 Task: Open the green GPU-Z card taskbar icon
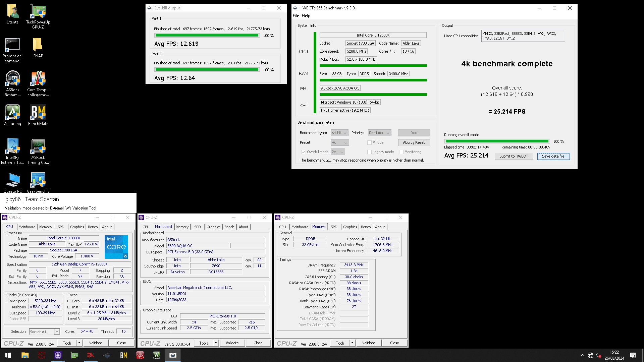click(74, 355)
